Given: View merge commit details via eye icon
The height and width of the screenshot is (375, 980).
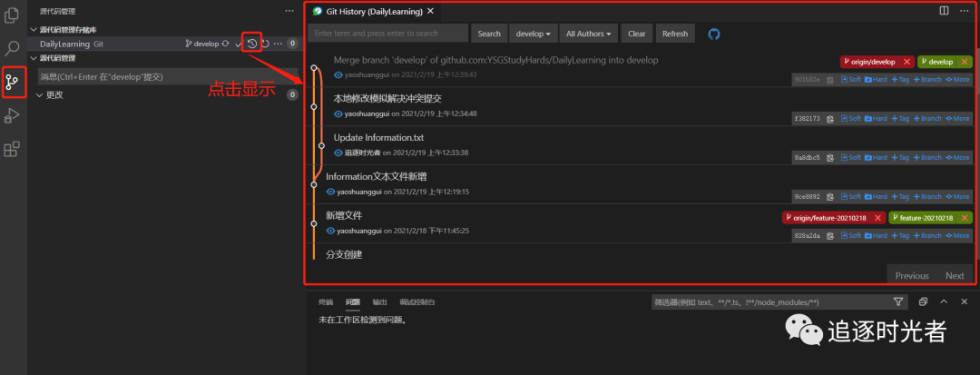Looking at the screenshot, I should pyautogui.click(x=338, y=74).
